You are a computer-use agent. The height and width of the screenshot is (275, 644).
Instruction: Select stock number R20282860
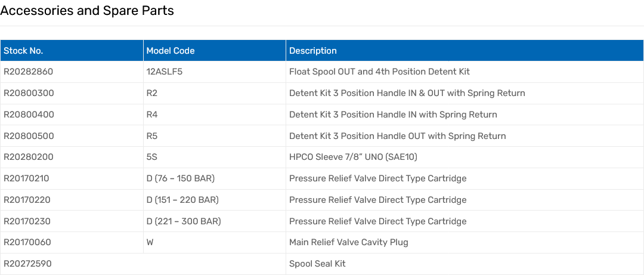29,72
